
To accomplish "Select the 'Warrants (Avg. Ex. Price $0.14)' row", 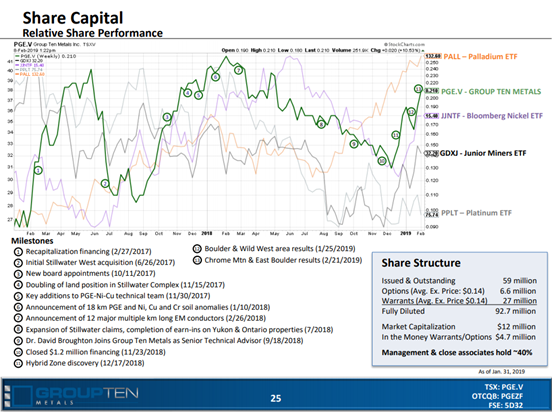I will pos(459,301).
